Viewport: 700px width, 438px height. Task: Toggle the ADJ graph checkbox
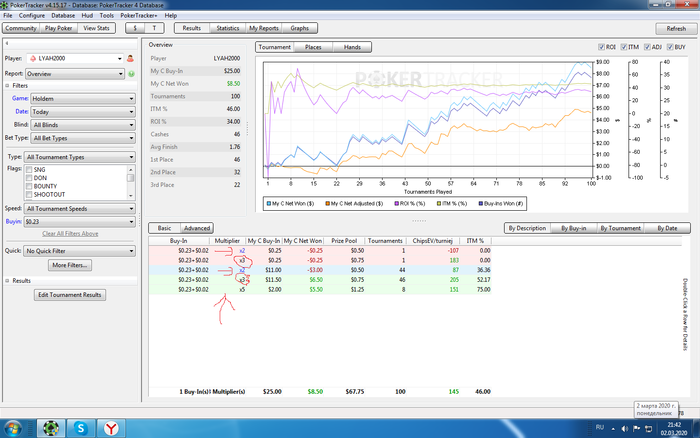click(x=647, y=47)
